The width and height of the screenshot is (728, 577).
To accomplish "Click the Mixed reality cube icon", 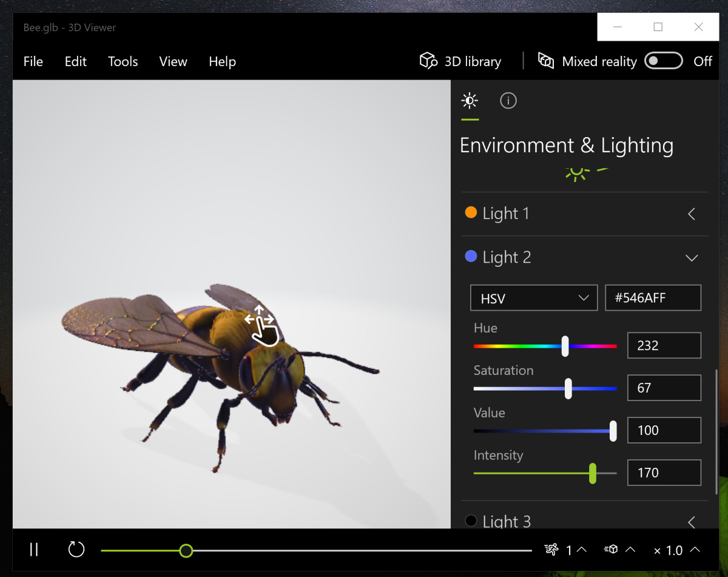I will coord(546,61).
